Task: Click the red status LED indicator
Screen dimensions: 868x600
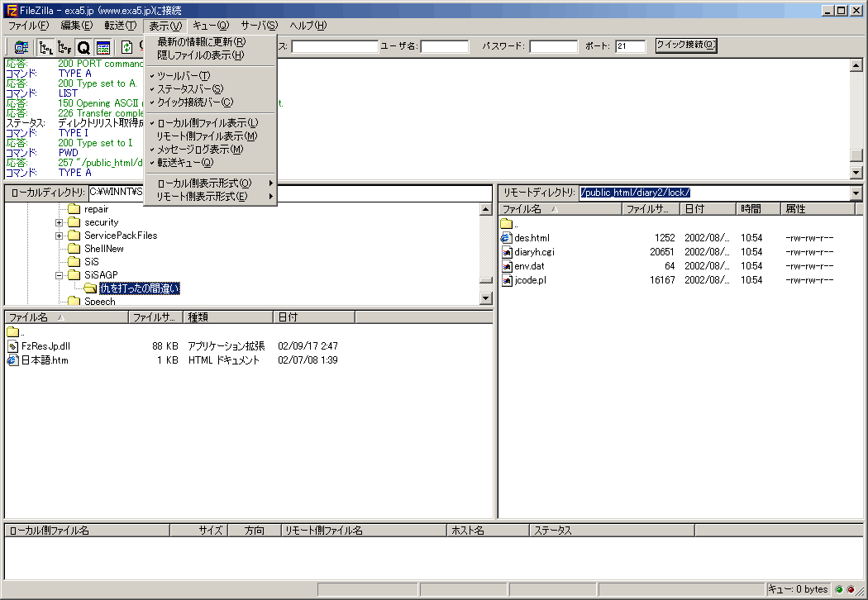Action: (x=851, y=589)
